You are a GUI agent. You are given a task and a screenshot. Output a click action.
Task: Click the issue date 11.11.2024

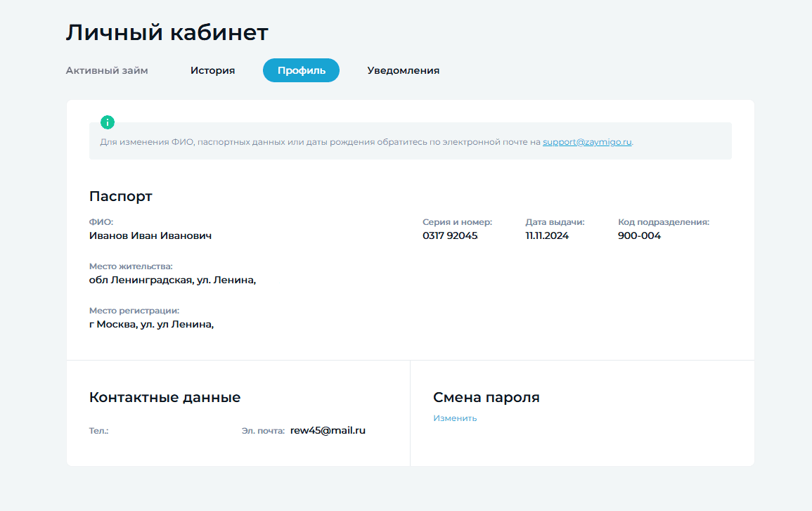tap(547, 235)
